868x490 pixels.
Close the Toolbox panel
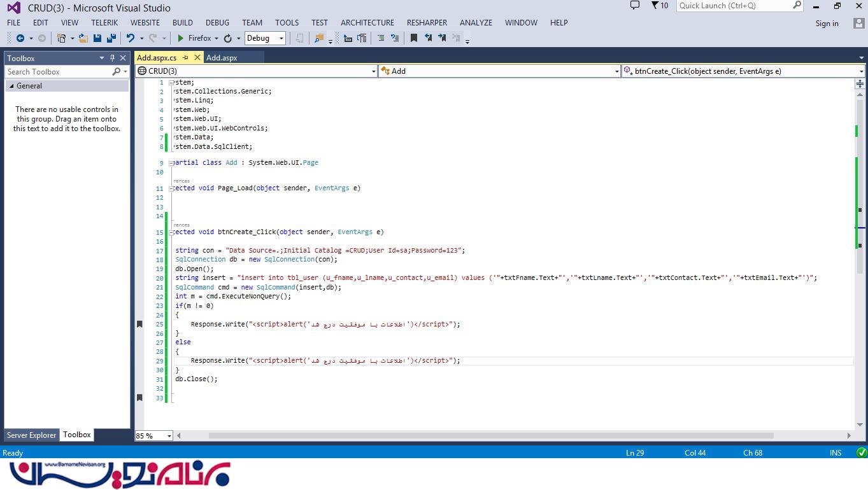124,58
